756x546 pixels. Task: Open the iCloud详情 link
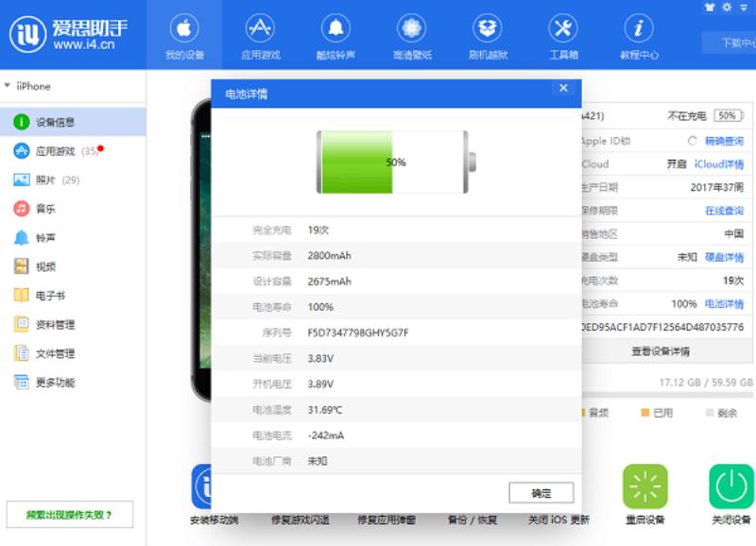click(x=719, y=163)
